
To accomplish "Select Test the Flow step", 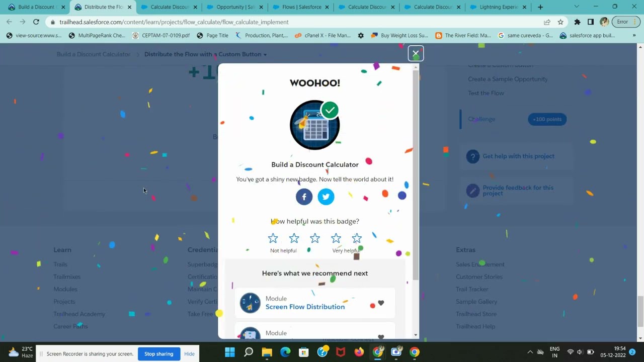I will [x=486, y=93].
